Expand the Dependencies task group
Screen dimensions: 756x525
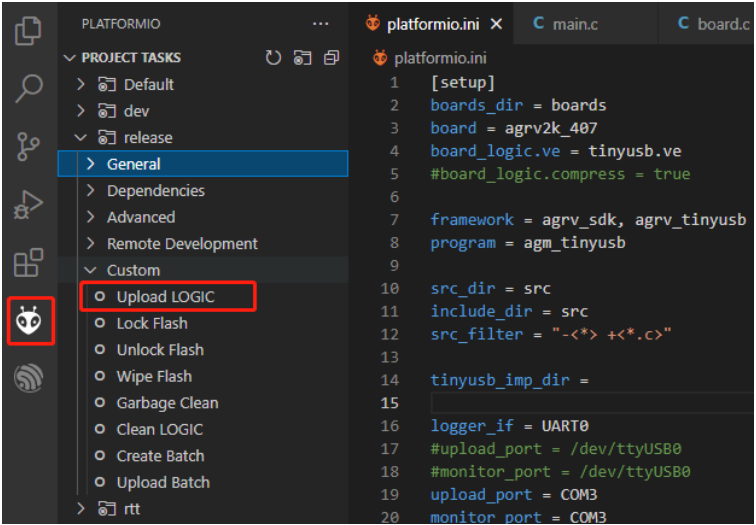tap(91, 191)
